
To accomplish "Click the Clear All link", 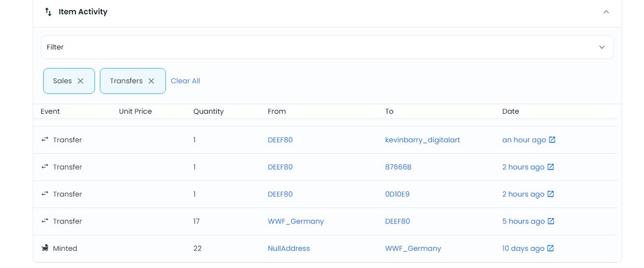I will (x=185, y=81).
